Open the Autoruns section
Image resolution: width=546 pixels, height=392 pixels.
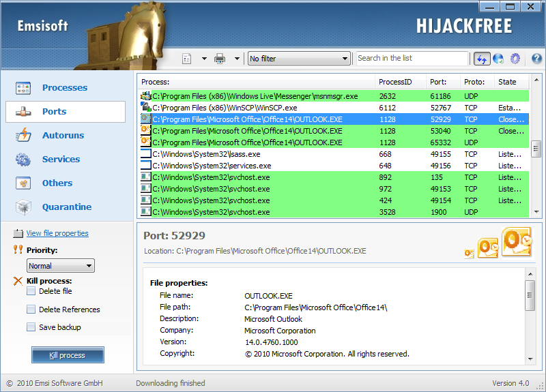click(63, 135)
